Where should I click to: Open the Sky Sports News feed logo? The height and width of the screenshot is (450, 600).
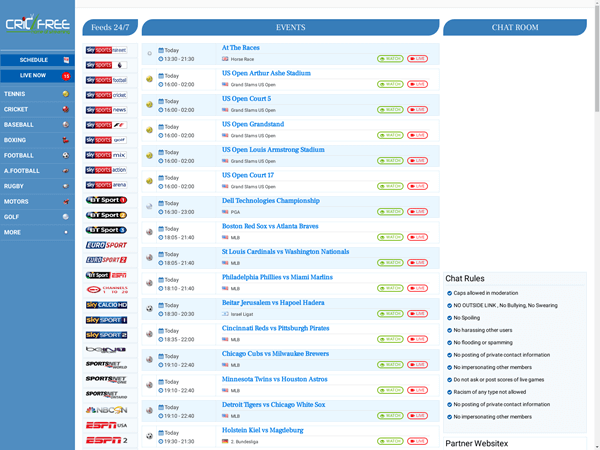click(106, 110)
